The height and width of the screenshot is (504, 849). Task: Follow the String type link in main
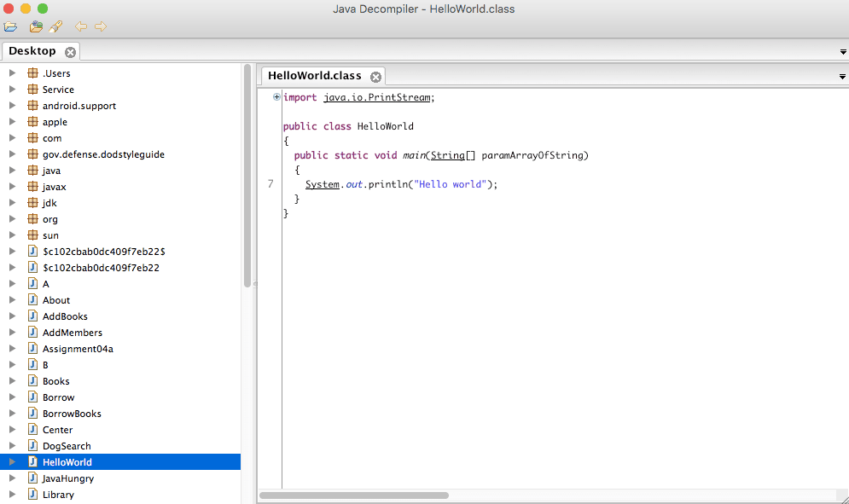[448, 155]
